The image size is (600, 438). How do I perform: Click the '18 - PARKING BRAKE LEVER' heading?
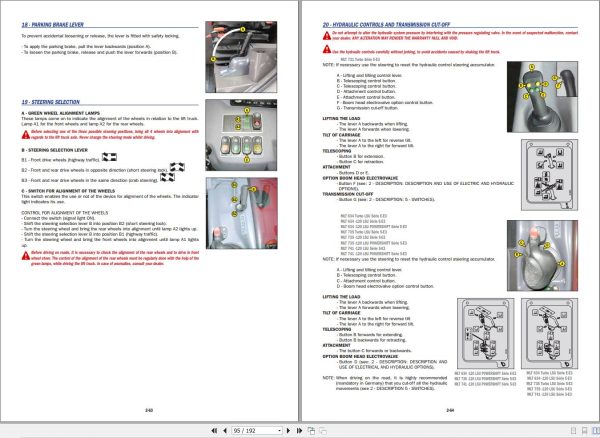(x=52, y=24)
